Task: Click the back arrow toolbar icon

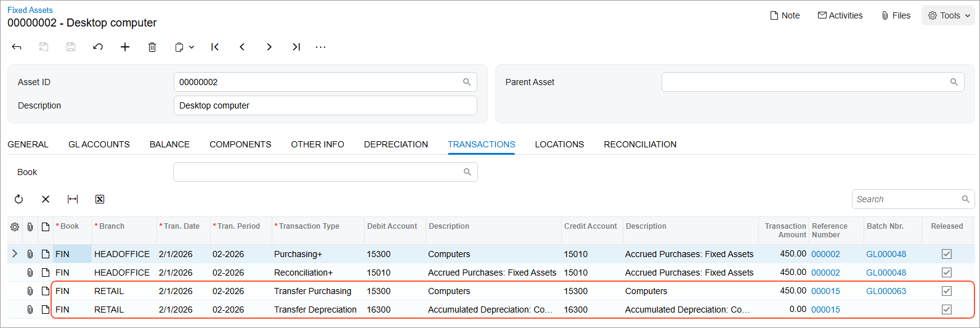Action: pos(17,47)
